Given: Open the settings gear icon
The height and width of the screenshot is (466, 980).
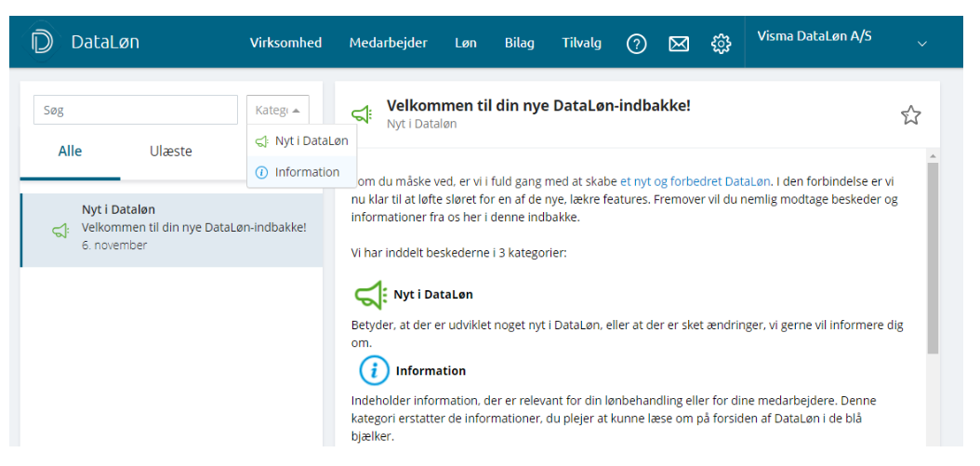Looking at the screenshot, I should (721, 44).
